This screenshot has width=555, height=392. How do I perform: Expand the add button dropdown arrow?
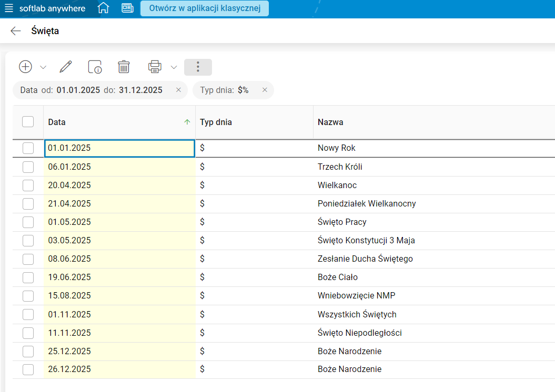(43, 67)
